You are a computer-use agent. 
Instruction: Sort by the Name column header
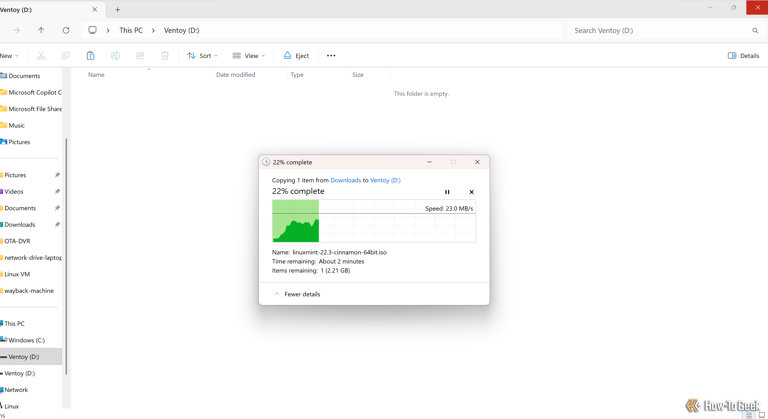(96, 75)
